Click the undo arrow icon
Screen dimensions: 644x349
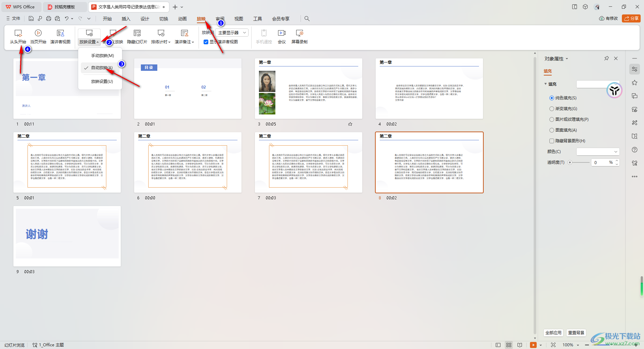tap(67, 18)
